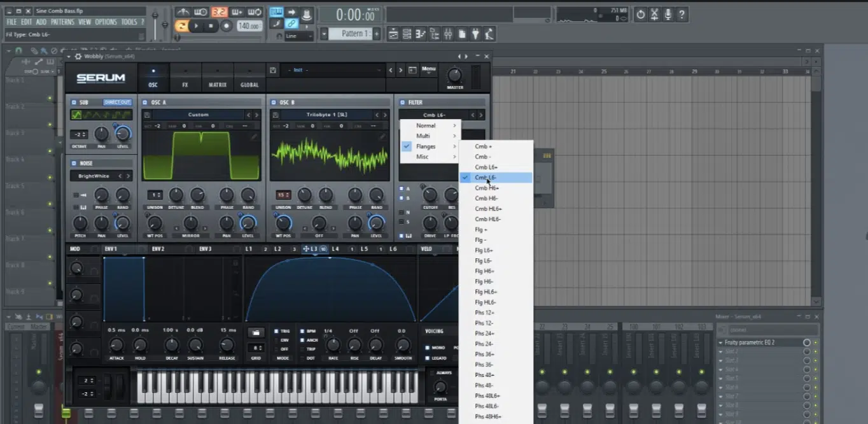Switch to Serum FX tab
This screenshot has height=424, width=868.
(x=185, y=77)
